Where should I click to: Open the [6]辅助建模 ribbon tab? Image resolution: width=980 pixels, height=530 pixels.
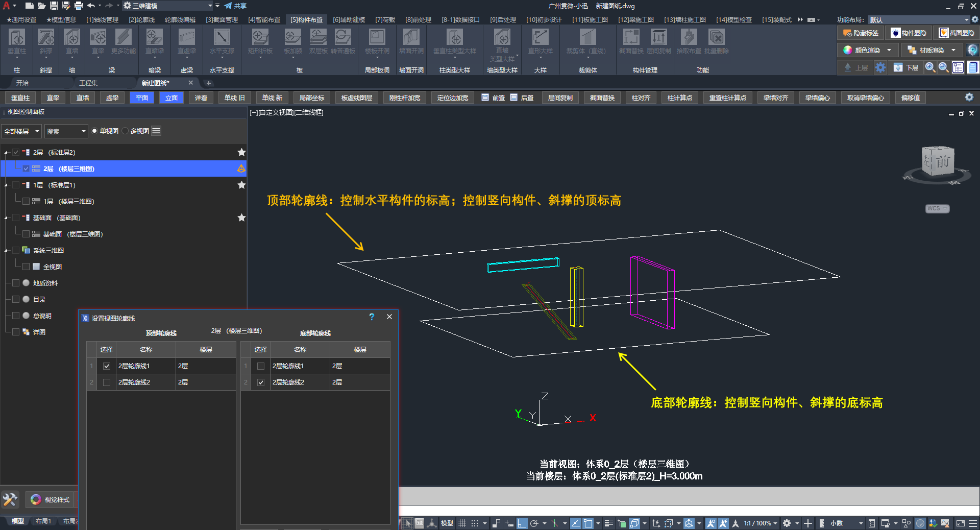(x=349, y=20)
